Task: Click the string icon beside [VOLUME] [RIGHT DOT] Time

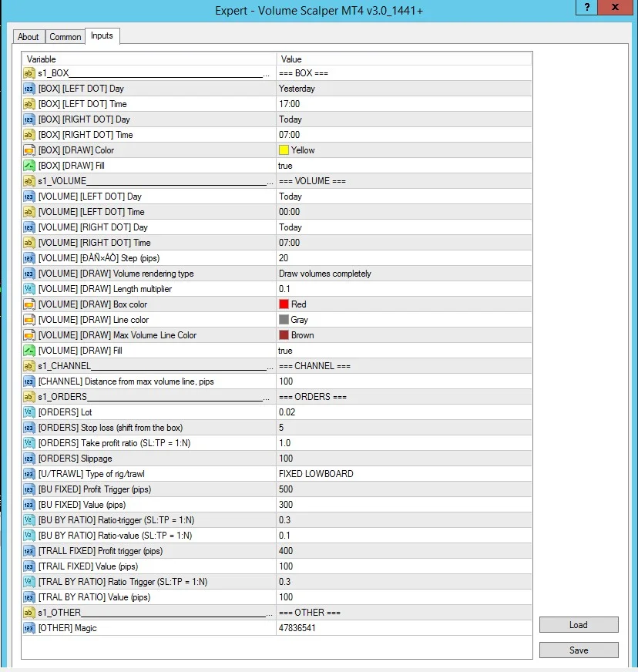Action: point(29,243)
